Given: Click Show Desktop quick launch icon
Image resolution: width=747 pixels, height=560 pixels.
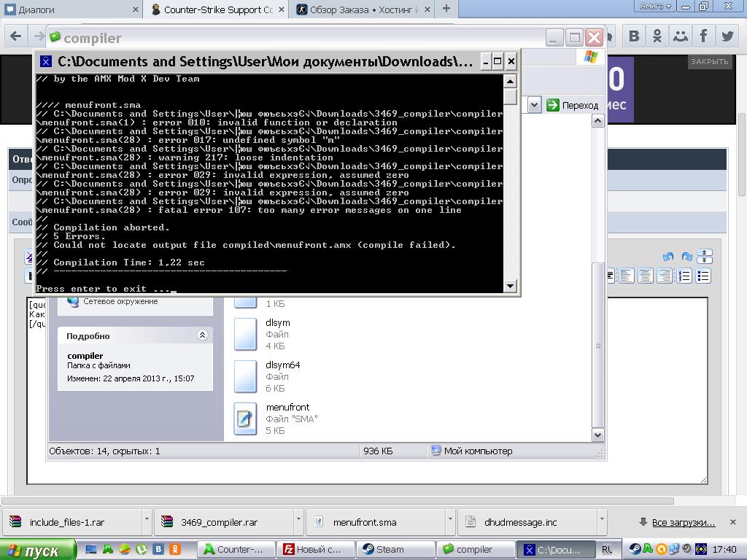Looking at the screenshot, I should click(91, 549).
